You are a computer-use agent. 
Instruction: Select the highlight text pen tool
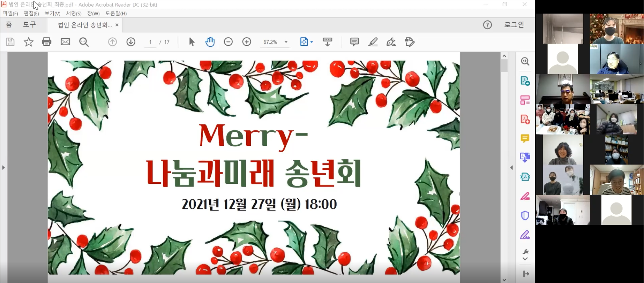(x=373, y=42)
